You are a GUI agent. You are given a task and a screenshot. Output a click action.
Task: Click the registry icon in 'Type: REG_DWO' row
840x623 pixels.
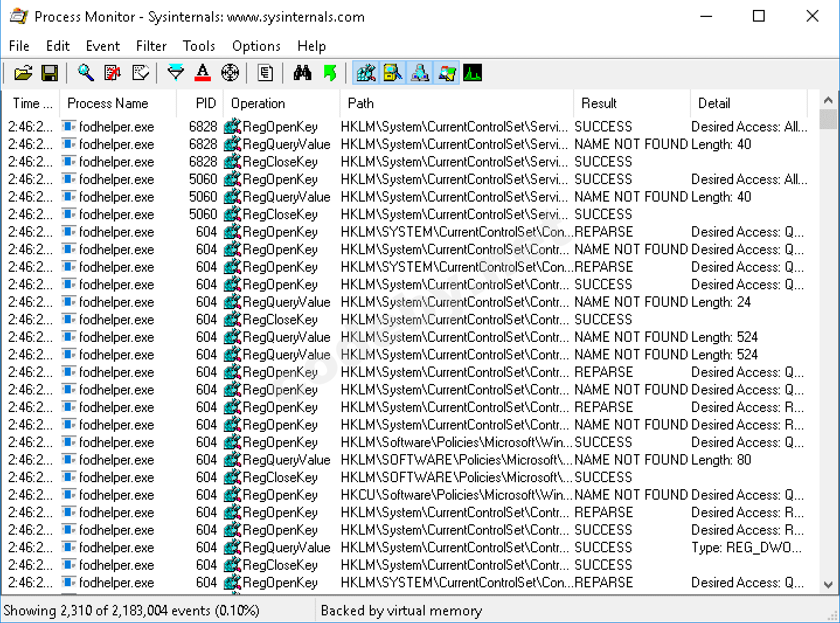(232, 548)
